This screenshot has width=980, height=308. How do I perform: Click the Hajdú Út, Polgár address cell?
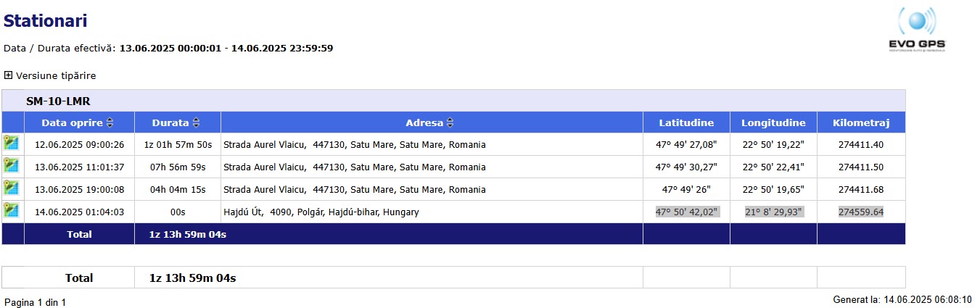tap(432, 212)
